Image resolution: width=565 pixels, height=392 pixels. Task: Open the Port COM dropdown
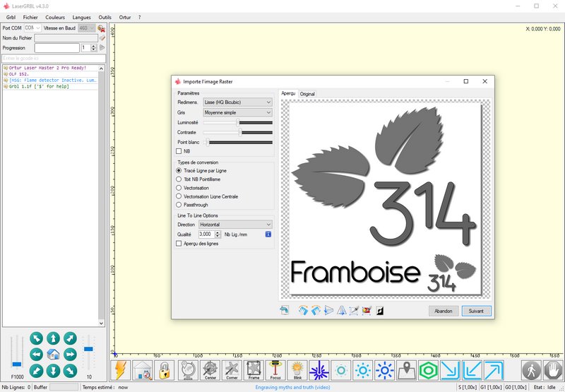32,28
